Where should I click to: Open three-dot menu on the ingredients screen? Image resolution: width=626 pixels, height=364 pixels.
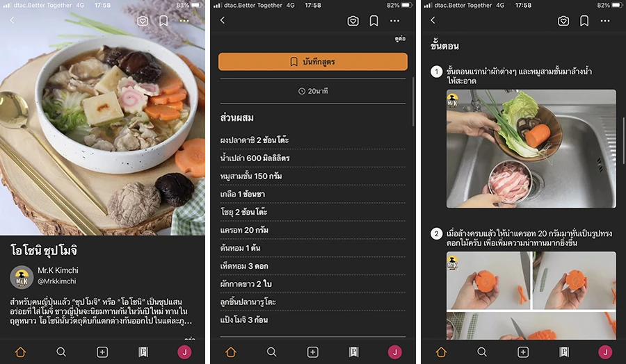394,21
